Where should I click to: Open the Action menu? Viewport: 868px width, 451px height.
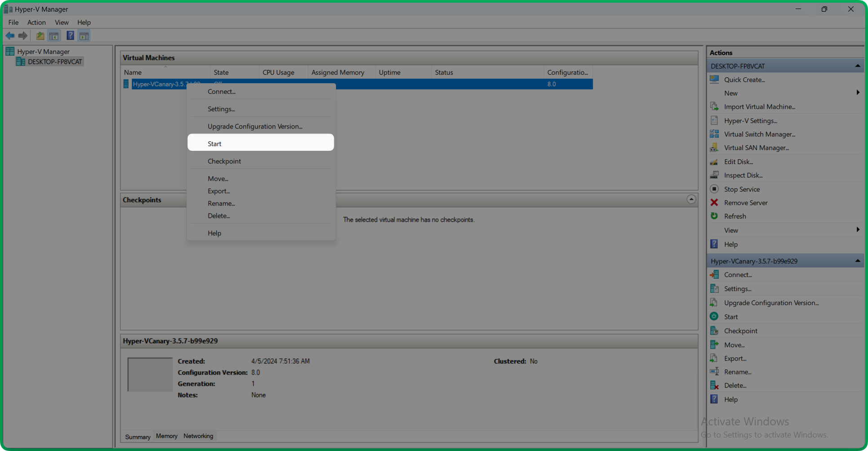36,22
